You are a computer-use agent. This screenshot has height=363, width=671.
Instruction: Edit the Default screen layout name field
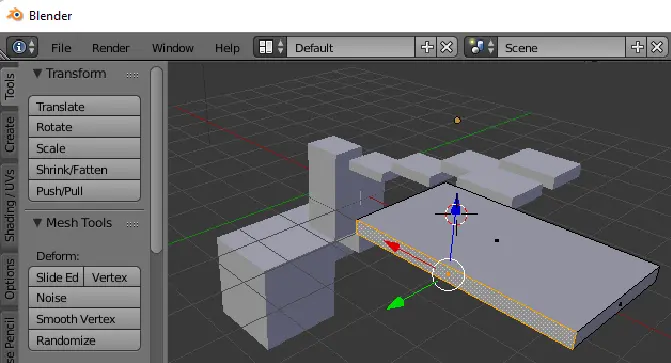pyautogui.click(x=350, y=47)
